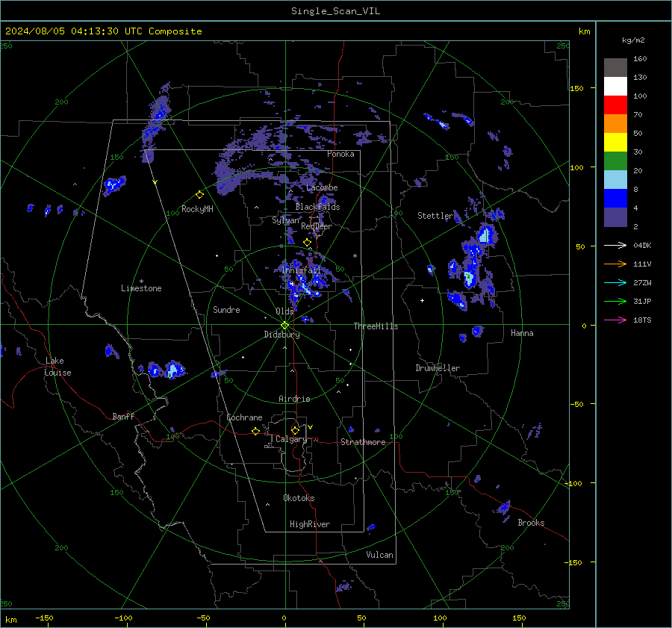
Task: Click the yellow diamond marker below RedDeer
Action: click(307, 243)
